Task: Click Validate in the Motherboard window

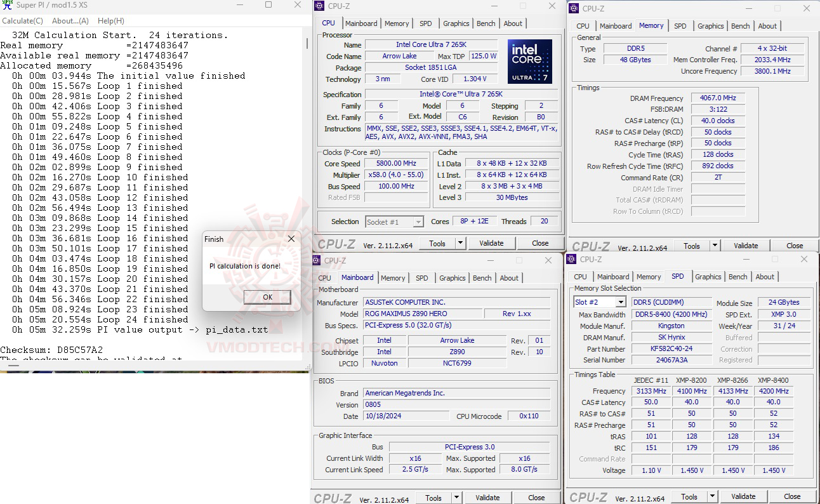Action: click(487, 498)
